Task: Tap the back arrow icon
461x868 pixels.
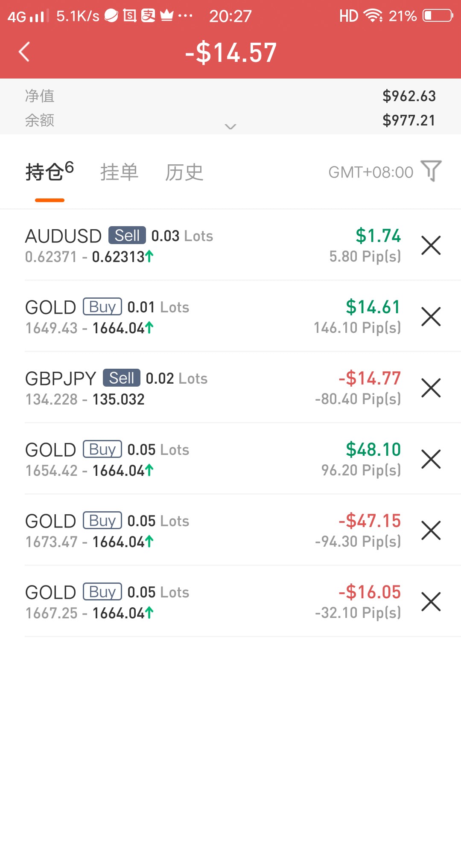Action: (x=24, y=52)
